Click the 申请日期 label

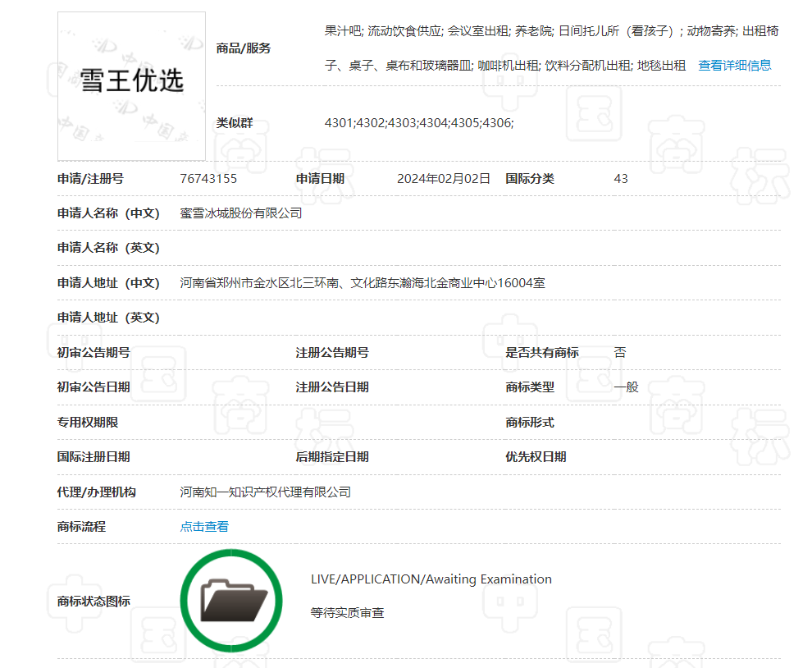[x=320, y=179]
